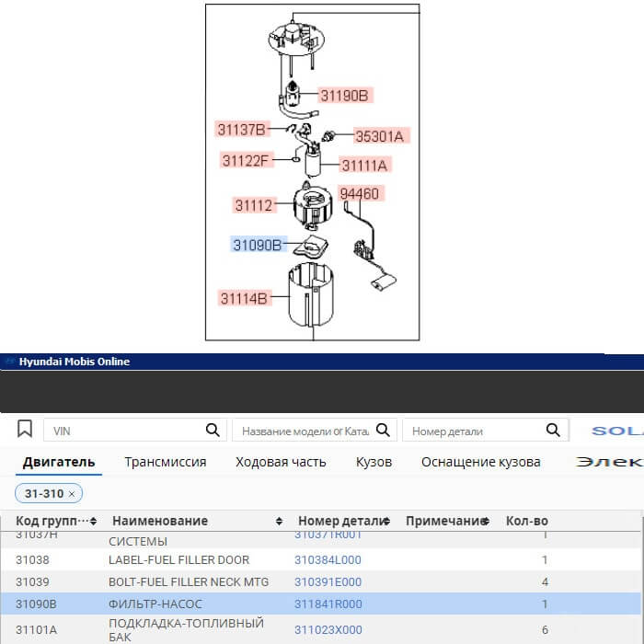The width and height of the screenshot is (644, 644).
Task: Open part number 310384L000 link
Action: tap(328, 560)
